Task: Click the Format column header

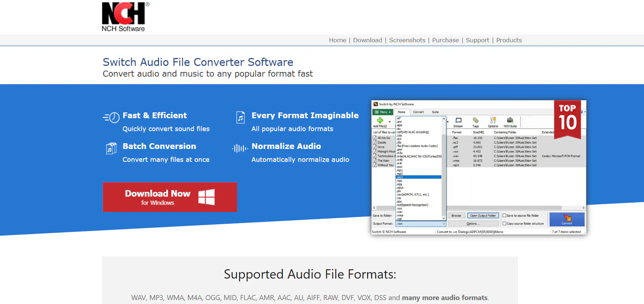Action: tap(457, 132)
